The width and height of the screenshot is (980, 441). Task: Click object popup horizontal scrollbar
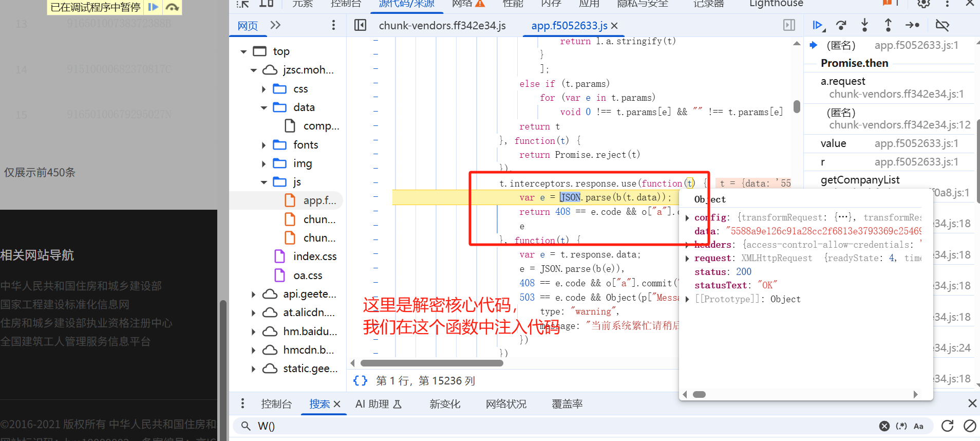tap(700, 395)
